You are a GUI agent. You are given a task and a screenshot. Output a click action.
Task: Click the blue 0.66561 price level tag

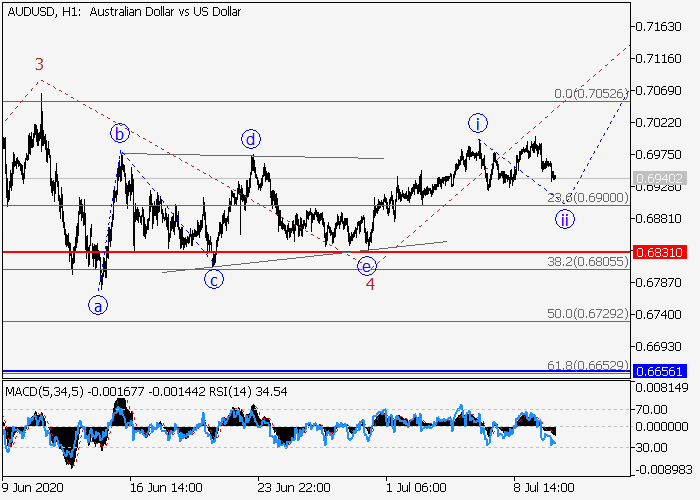pyautogui.click(x=659, y=370)
